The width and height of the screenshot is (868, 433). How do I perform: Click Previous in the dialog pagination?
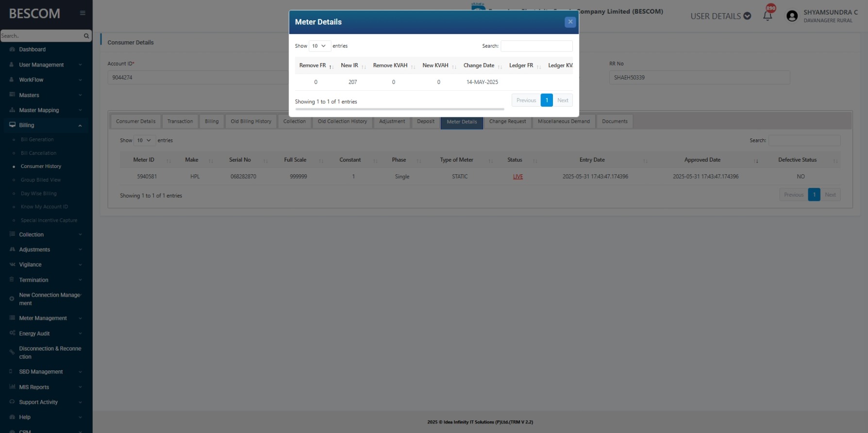[526, 100]
